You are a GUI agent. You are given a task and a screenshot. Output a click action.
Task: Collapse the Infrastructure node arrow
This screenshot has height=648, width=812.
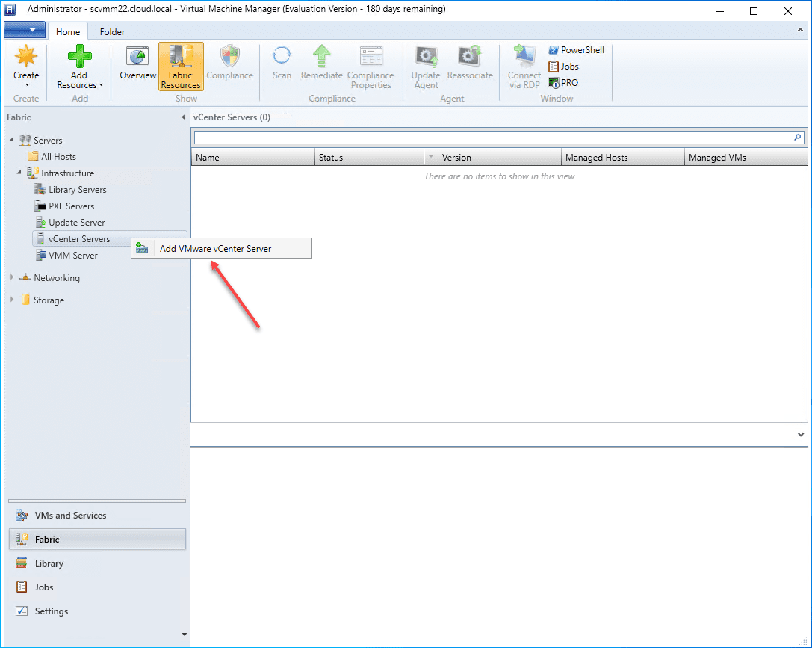tap(19, 172)
